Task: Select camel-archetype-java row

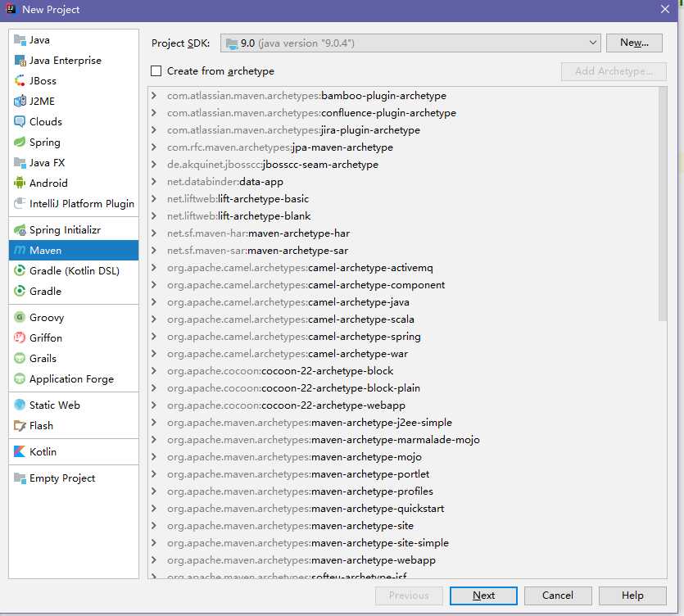Action: pyautogui.click(x=404, y=302)
